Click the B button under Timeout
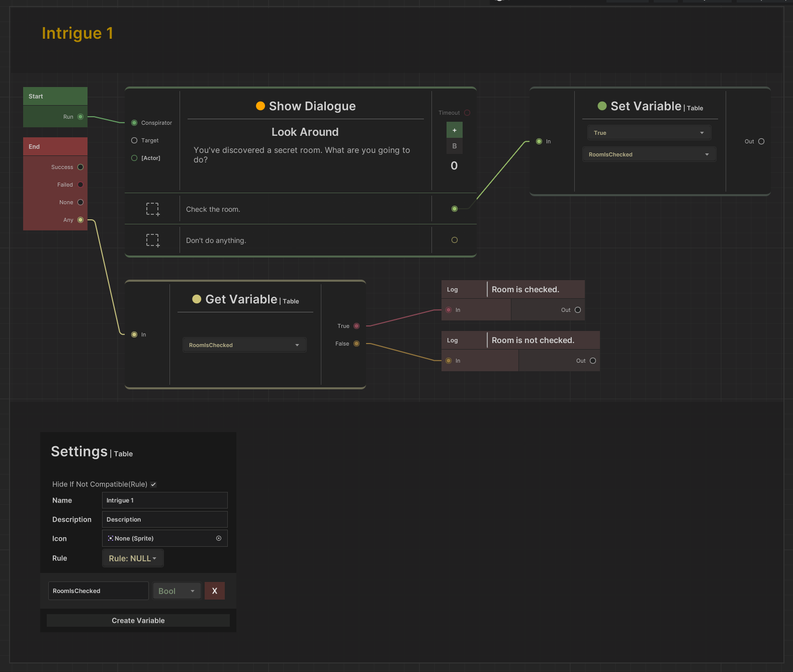Viewport: 793px width, 672px height. tap(454, 146)
